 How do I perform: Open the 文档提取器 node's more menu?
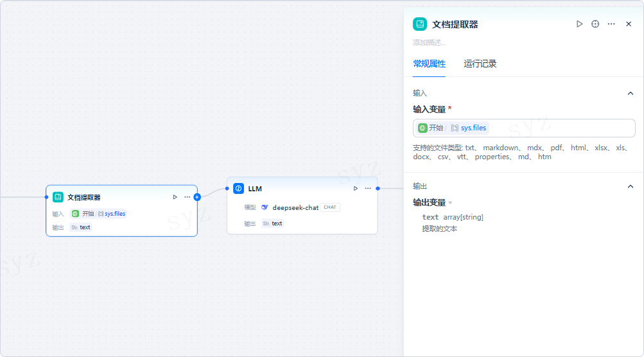[187, 197]
